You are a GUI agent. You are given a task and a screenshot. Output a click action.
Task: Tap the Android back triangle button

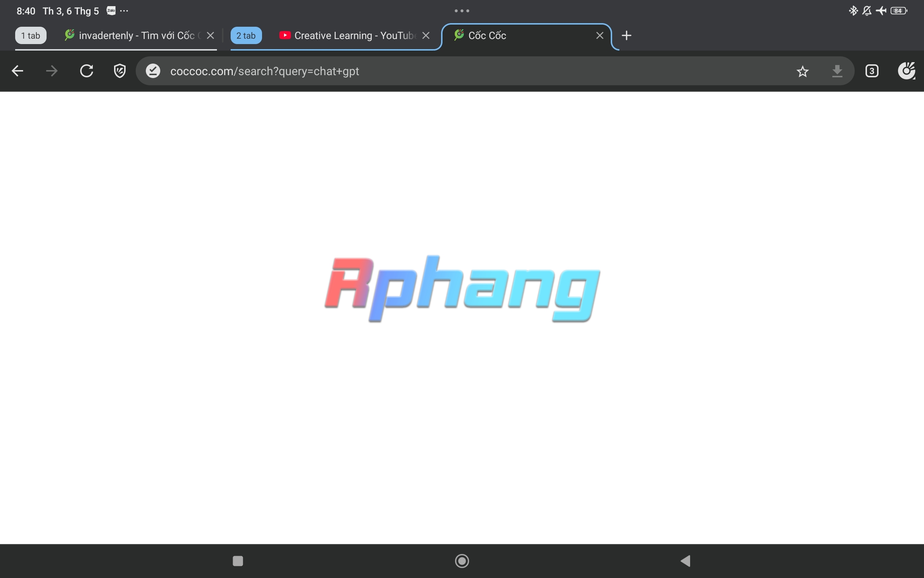click(686, 561)
